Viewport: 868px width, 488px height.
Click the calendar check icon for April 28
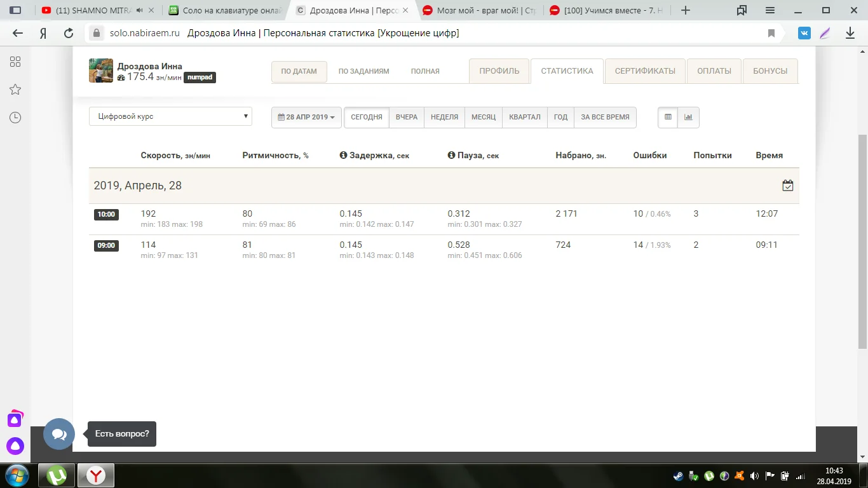(788, 186)
